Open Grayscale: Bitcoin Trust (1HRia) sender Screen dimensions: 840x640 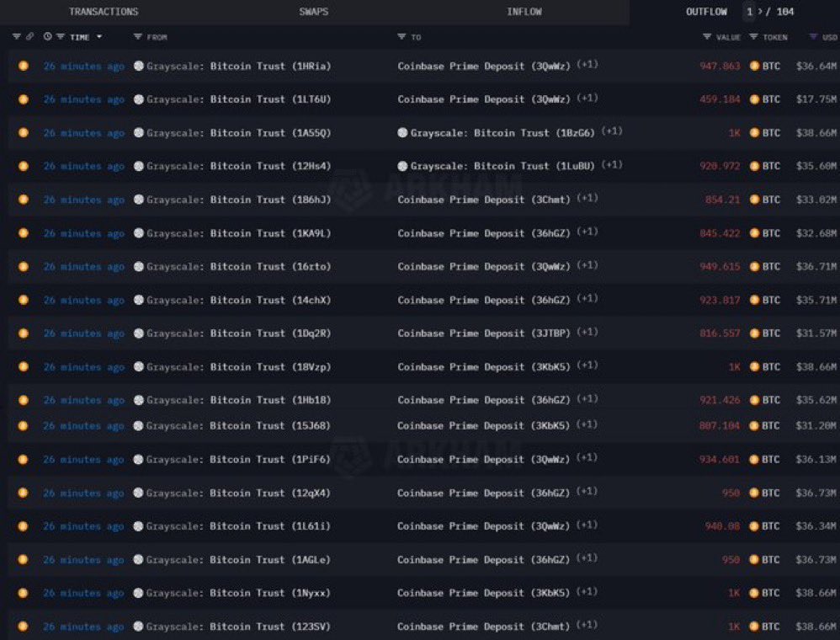click(x=239, y=66)
